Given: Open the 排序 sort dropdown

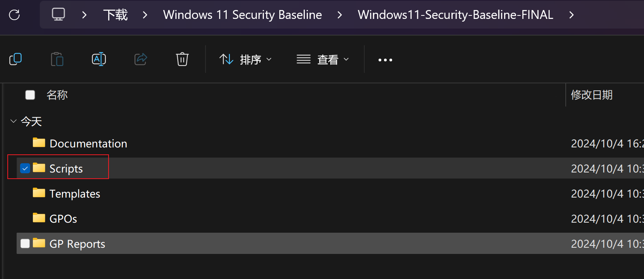Looking at the screenshot, I should coord(246,59).
